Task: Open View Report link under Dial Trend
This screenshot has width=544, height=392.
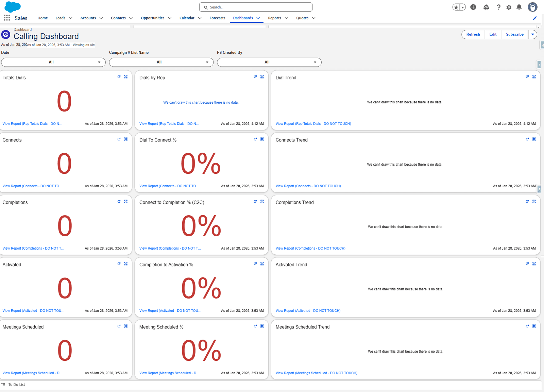Action: [x=313, y=124]
